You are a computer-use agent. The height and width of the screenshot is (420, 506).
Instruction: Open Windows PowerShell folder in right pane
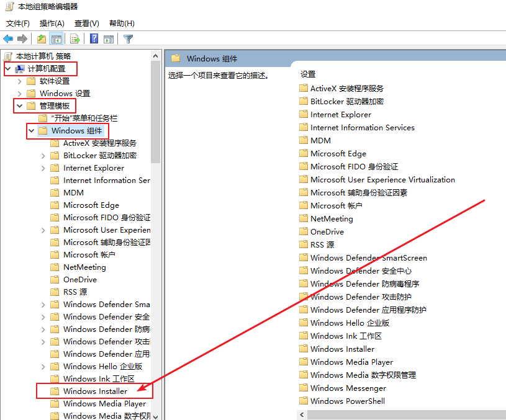tap(347, 401)
